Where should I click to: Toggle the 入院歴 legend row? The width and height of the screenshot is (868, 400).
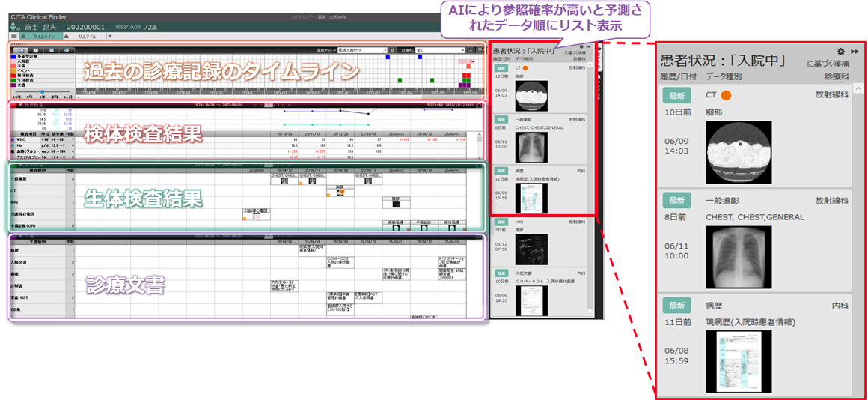(28, 61)
